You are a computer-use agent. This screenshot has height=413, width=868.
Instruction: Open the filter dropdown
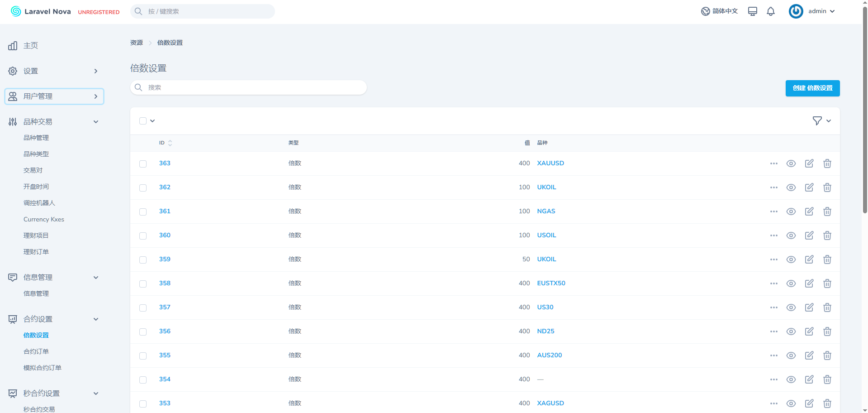(x=821, y=121)
